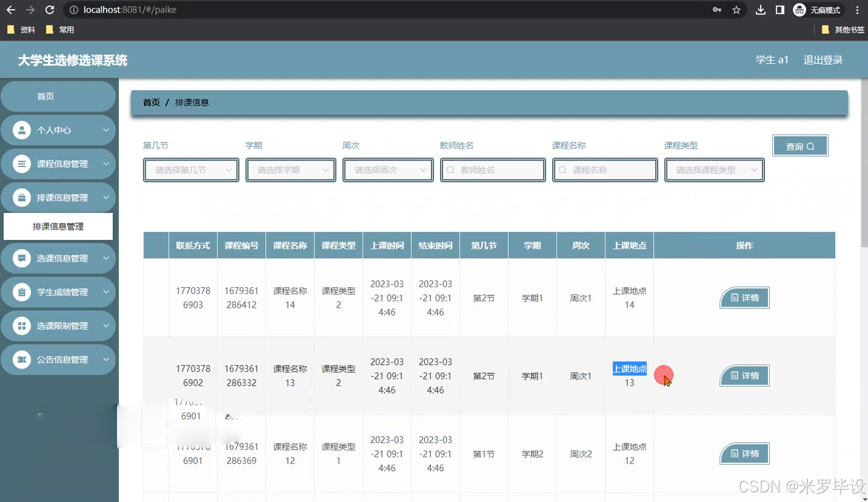This screenshot has height=502, width=868.
Task: Expand 课程信息管理 menu chevron
Action: point(106,164)
